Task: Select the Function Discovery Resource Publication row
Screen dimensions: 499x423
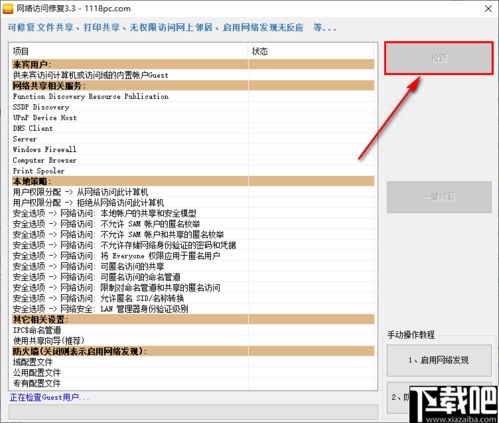Action: [x=193, y=96]
